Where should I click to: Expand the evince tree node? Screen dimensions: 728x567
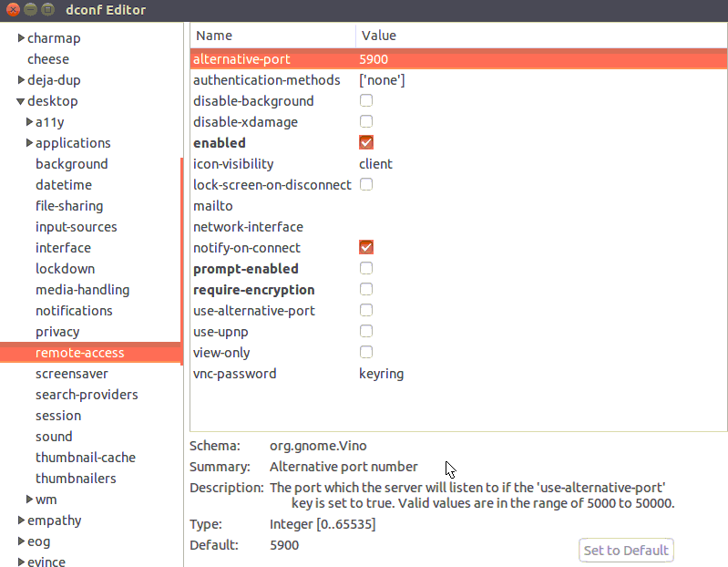(21, 562)
